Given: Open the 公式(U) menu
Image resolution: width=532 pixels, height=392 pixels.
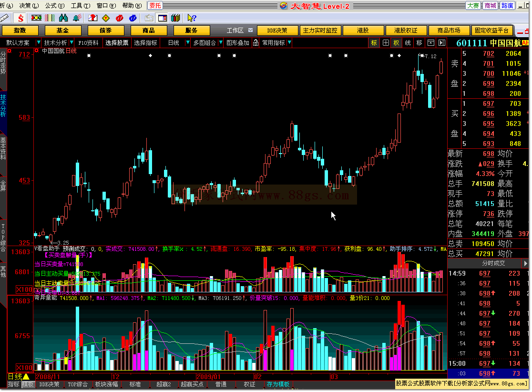Looking at the screenshot, I should click(x=55, y=6).
